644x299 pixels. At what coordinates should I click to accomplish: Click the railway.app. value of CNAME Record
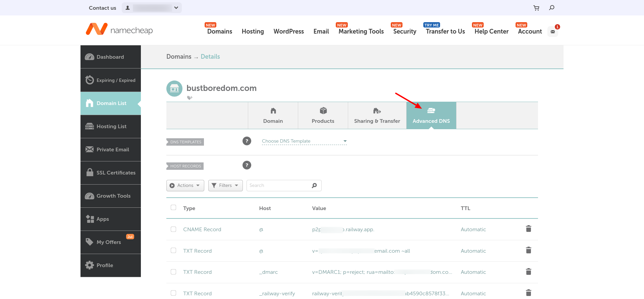click(x=343, y=229)
